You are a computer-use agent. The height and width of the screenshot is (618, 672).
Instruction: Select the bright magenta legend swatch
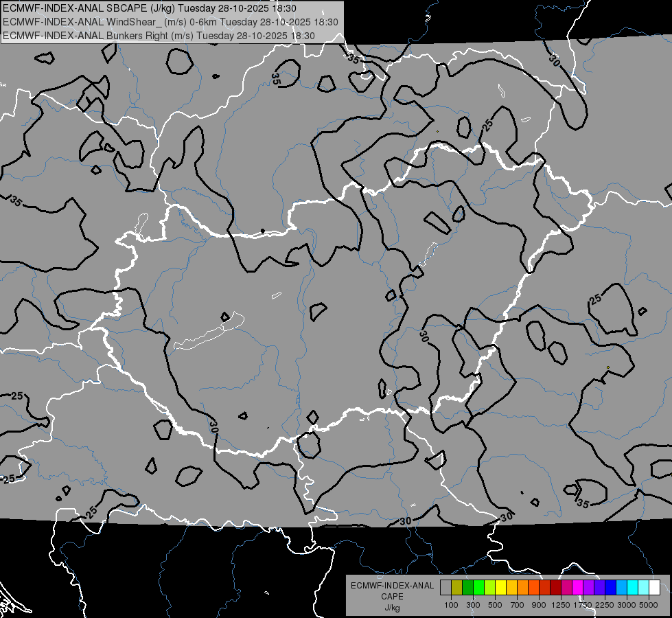(578, 588)
